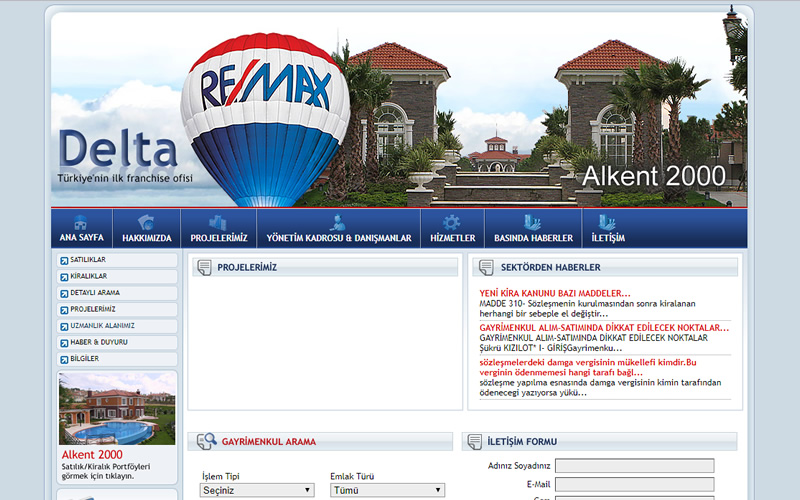800x500 pixels.
Task: Click the arrow icon beside SATILIKLAR
Action: pyautogui.click(x=64, y=261)
